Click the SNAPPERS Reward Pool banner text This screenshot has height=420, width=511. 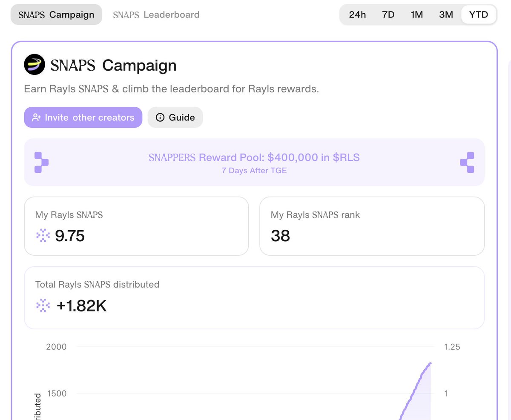click(254, 158)
